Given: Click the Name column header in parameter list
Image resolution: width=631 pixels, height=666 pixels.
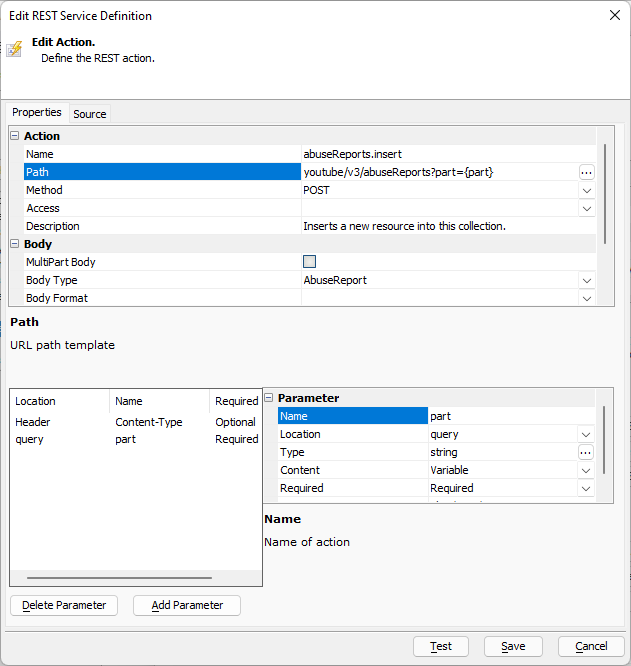Looking at the screenshot, I should coord(160,401).
